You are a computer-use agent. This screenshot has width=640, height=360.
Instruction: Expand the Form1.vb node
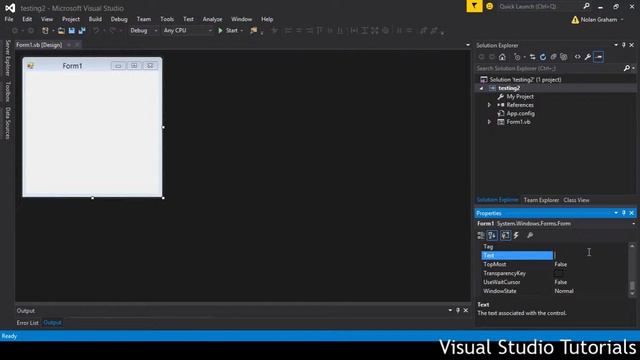click(489, 122)
